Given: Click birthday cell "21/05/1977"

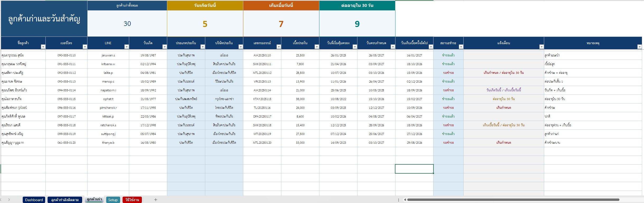Looking at the screenshot, I should (148, 99).
